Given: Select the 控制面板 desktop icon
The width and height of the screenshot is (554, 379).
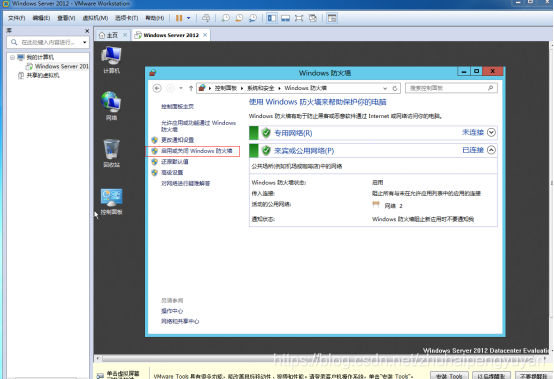Looking at the screenshot, I should click(111, 201).
